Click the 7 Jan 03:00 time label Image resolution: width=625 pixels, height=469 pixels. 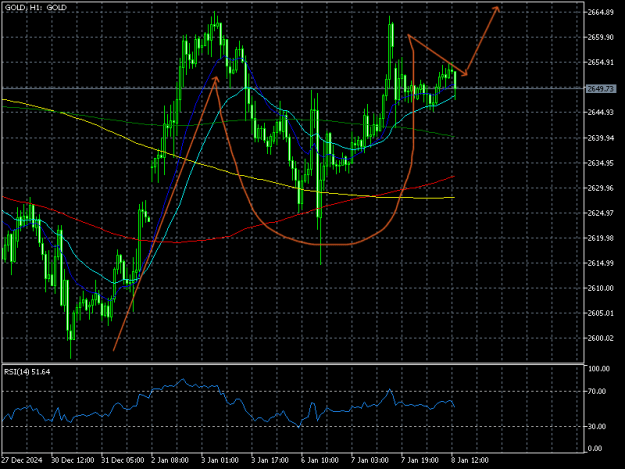click(x=369, y=461)
